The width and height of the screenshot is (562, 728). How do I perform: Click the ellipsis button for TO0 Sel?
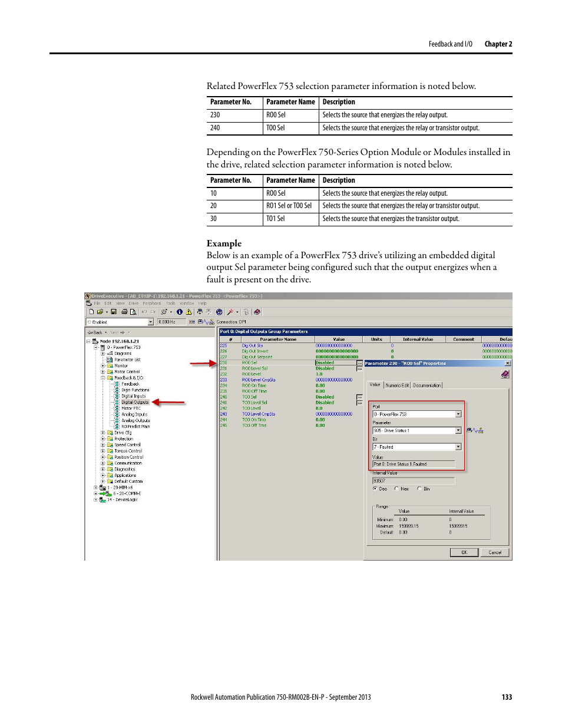359,397
